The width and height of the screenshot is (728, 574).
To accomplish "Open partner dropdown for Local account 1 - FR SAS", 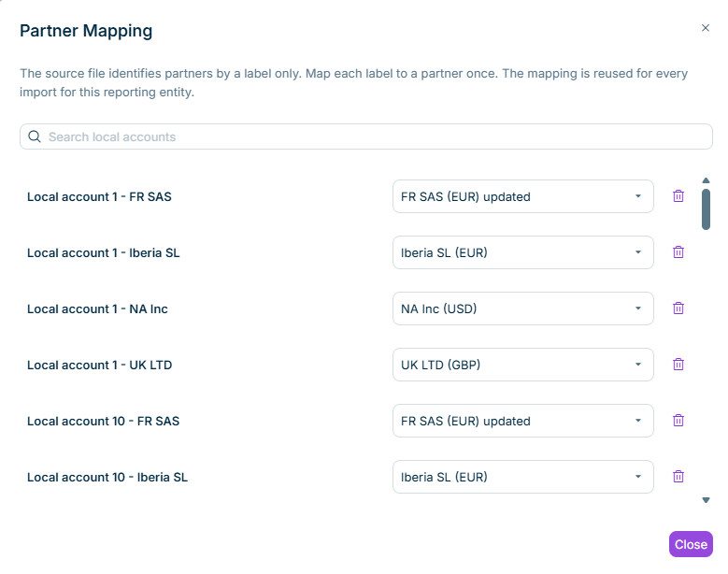I will click(x=522, y=196).
